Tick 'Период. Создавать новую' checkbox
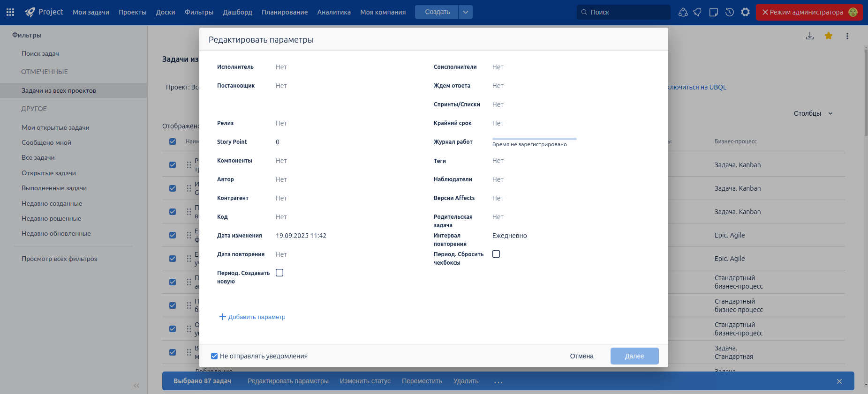 coord(279,273)
